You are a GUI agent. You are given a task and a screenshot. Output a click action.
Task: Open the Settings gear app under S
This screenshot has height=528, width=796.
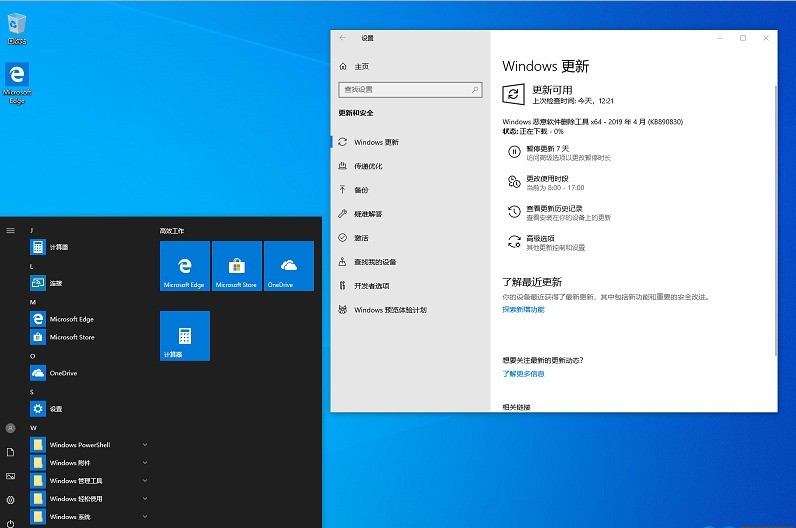38,409
